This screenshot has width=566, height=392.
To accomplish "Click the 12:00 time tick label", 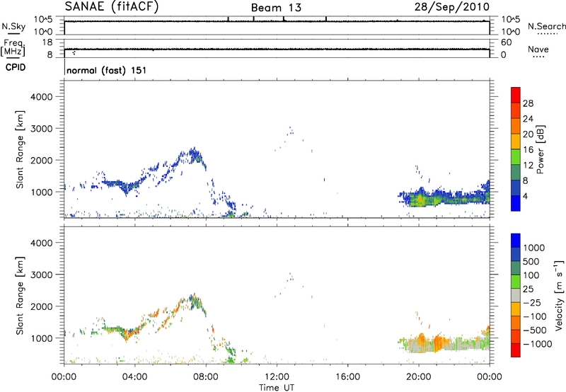I will point(277,377).
